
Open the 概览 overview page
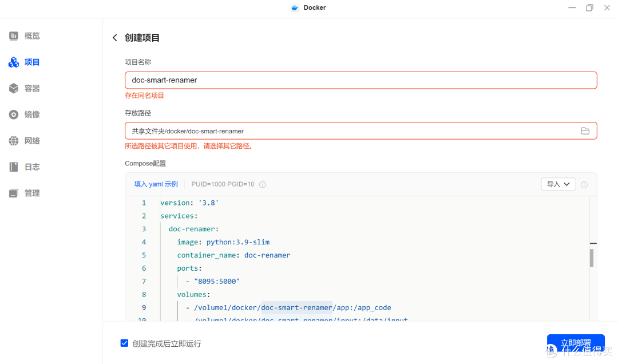click(32, 36)
